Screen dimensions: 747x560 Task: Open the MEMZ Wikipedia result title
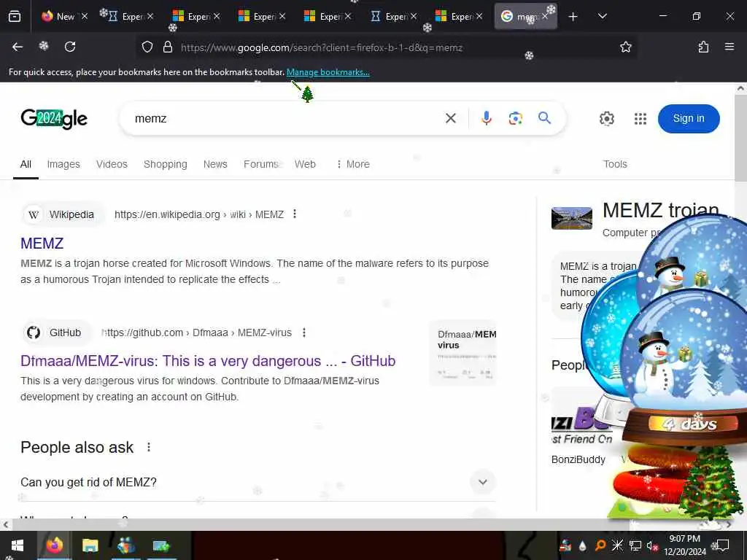[42, 244]
